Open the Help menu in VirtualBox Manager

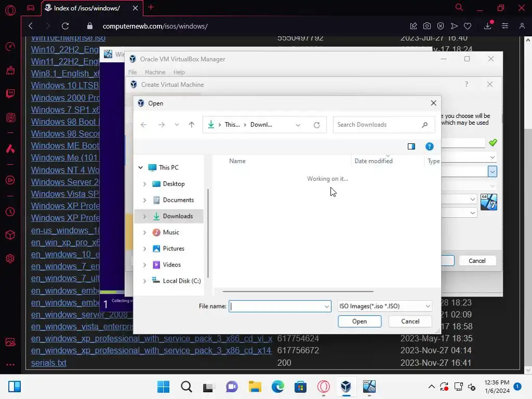click(179, 72)
